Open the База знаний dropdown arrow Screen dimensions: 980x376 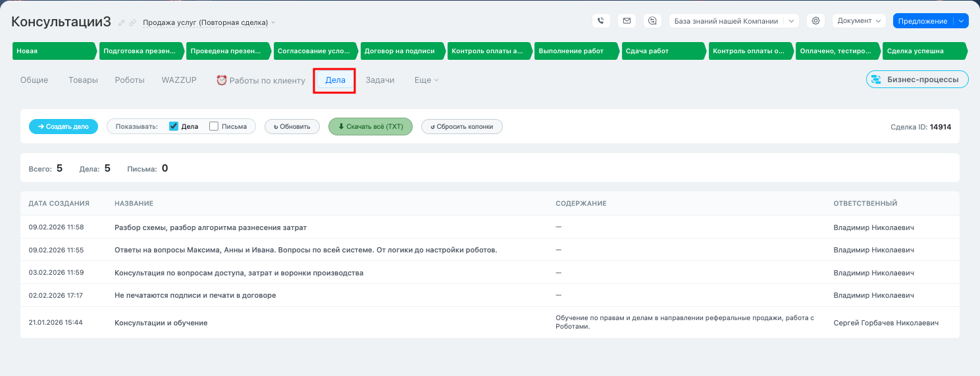coord(791,21)
